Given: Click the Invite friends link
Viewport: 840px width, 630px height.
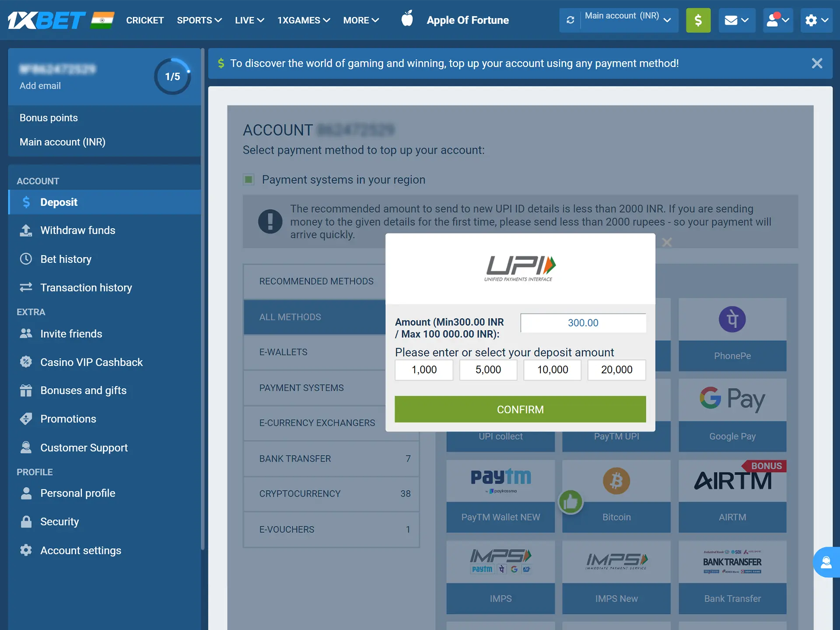Looking at the screenshot, I should click(71, 333).
